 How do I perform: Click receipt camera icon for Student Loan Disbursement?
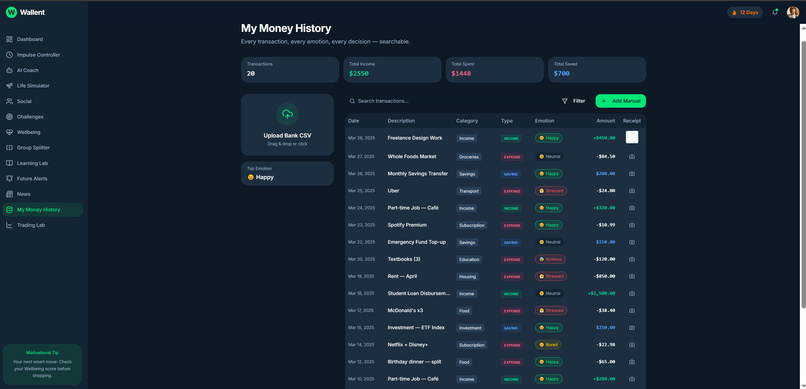coord(632,293)
